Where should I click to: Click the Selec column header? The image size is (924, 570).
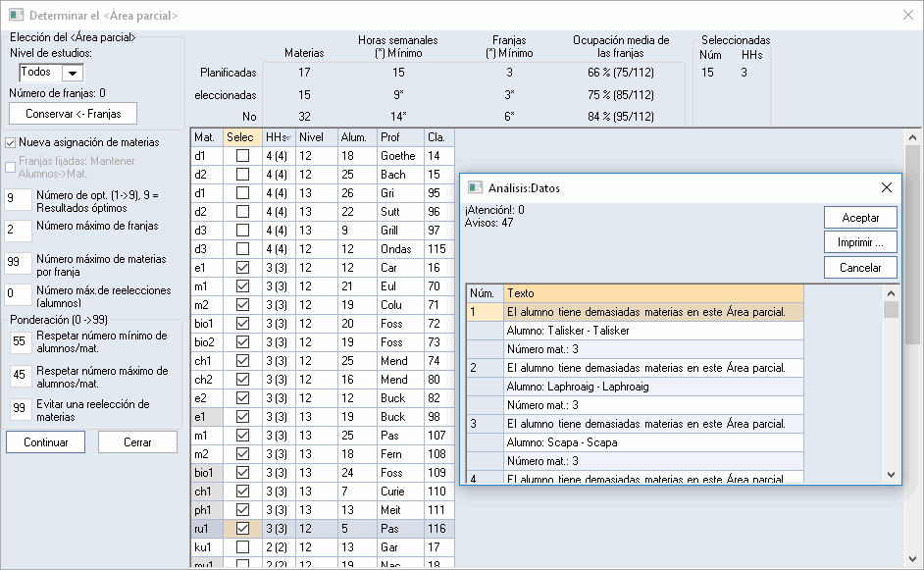tap(242, 137)
